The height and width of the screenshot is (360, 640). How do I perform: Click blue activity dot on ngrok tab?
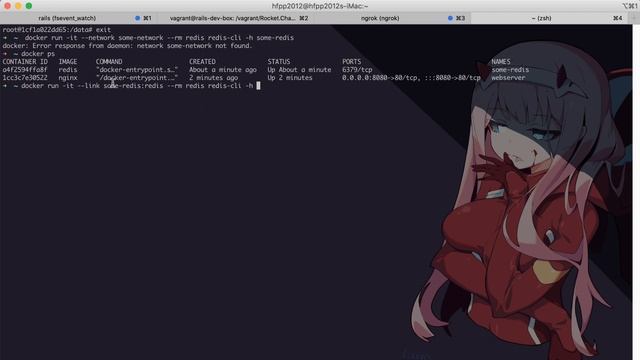pos(450,18)
